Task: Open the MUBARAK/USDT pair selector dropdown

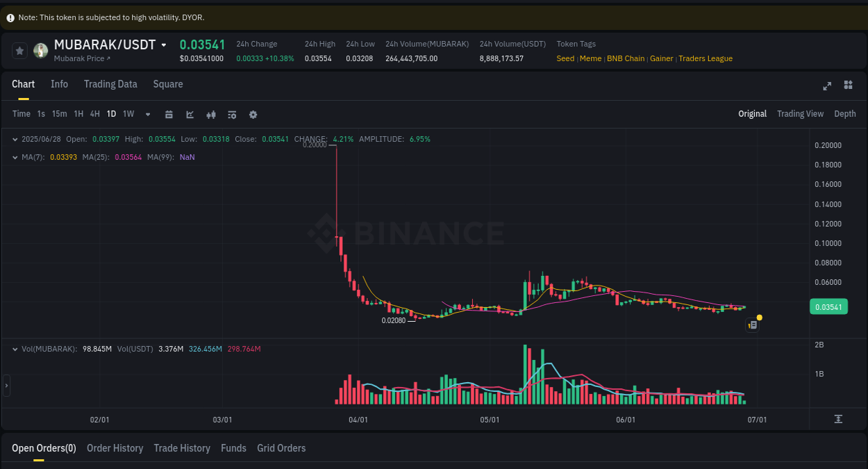Action: [163, 44]
